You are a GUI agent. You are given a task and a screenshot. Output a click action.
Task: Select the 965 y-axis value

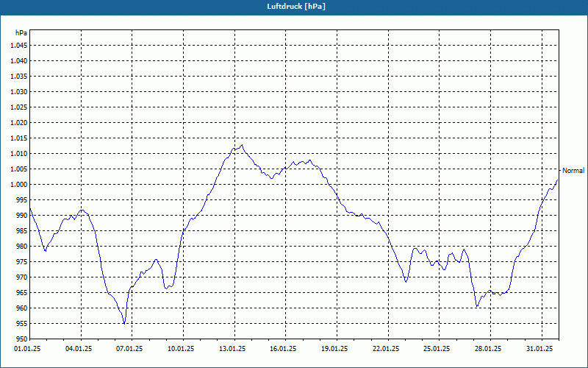(x=22, y=292)
